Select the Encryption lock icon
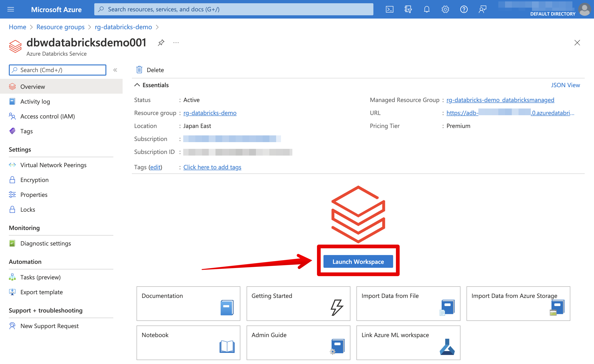This screenshot has width=594, height=364. [12, 180]
